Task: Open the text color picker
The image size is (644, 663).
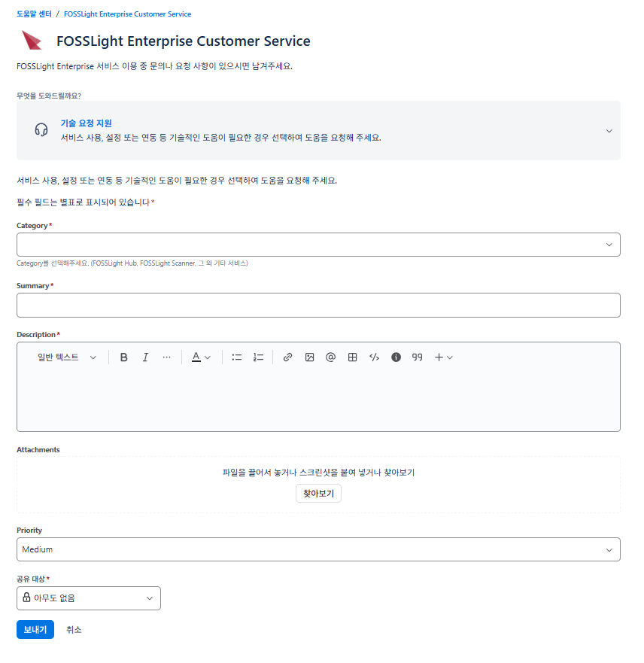Action: (201, 357)
